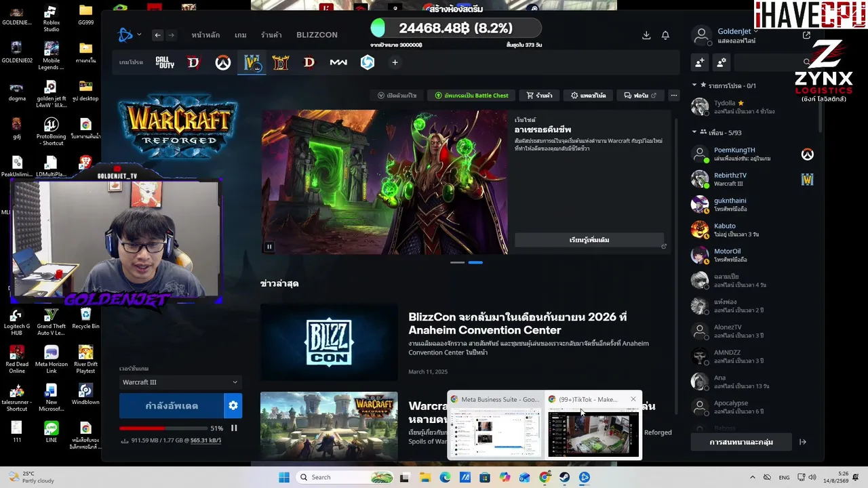Viewport: 868px width, 488px height.
Task: Pause the news carousel autoplay
Action: [x=269, y=247]
